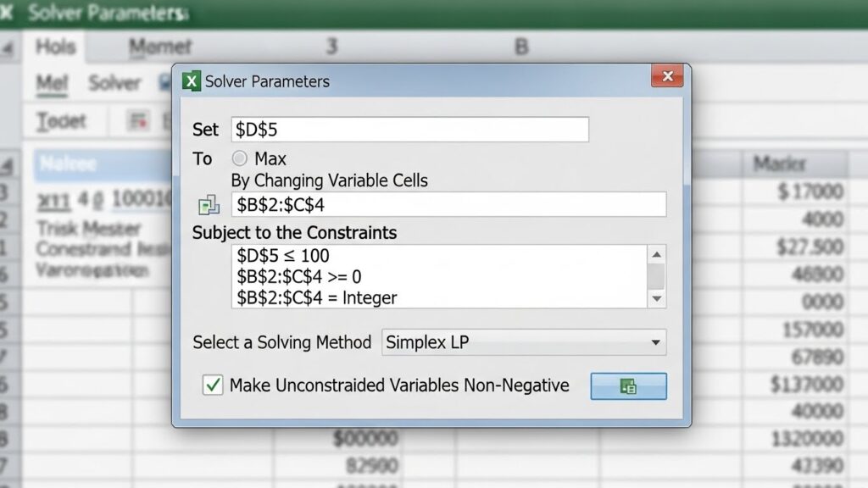Click the Mel item in the ribbon
The height and width of the screenshot is (488, 868).
52,83
